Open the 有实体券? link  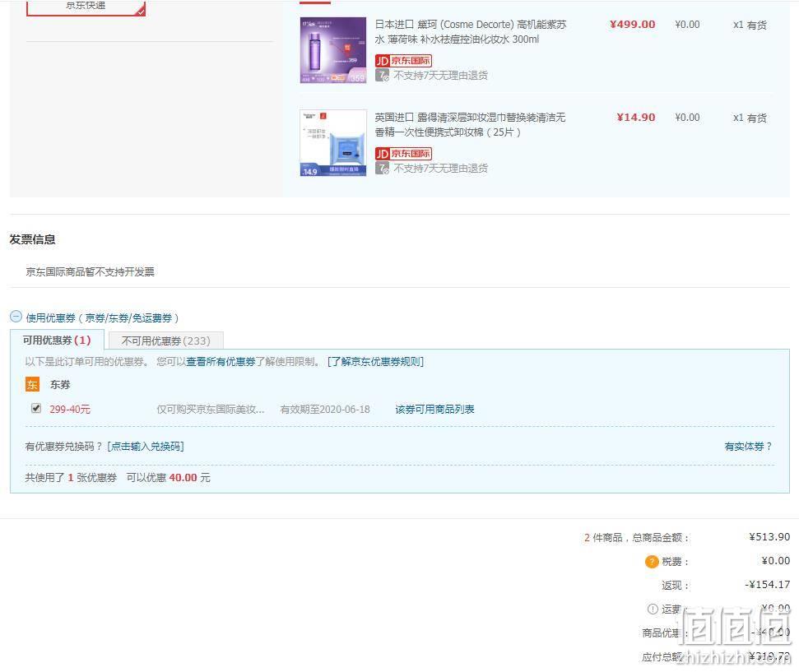click(748, 447)
